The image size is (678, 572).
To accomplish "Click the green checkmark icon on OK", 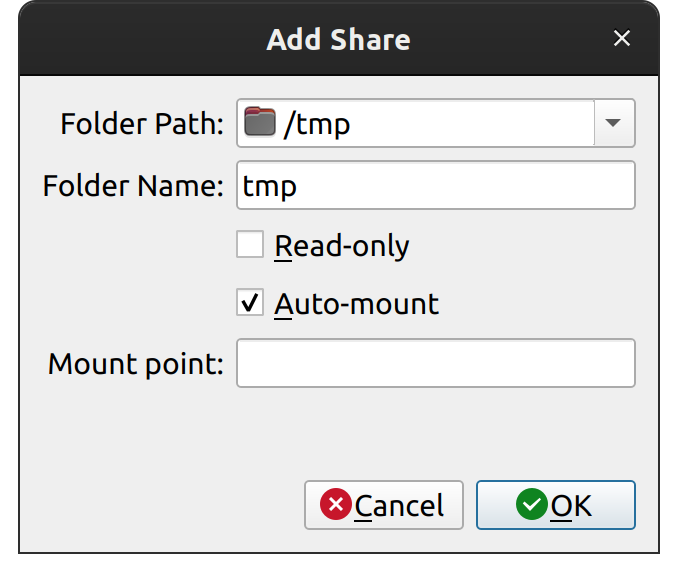I will (531, 505).
